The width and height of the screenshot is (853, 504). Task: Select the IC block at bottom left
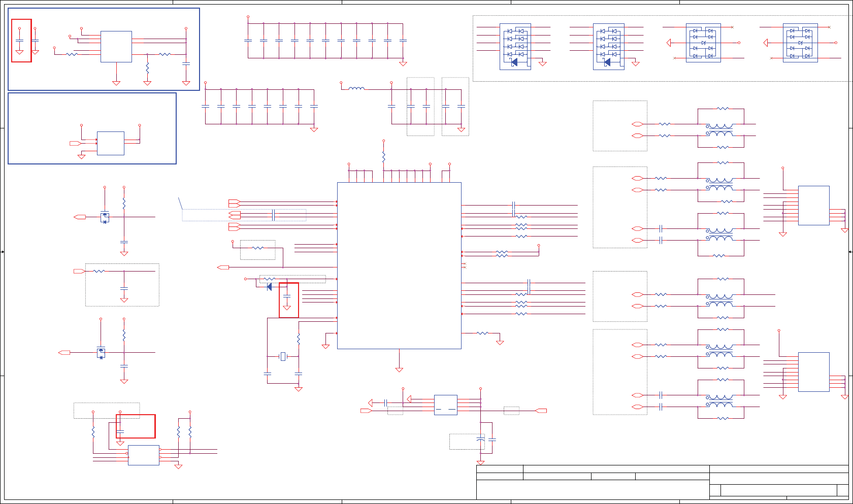click(144, 455)
